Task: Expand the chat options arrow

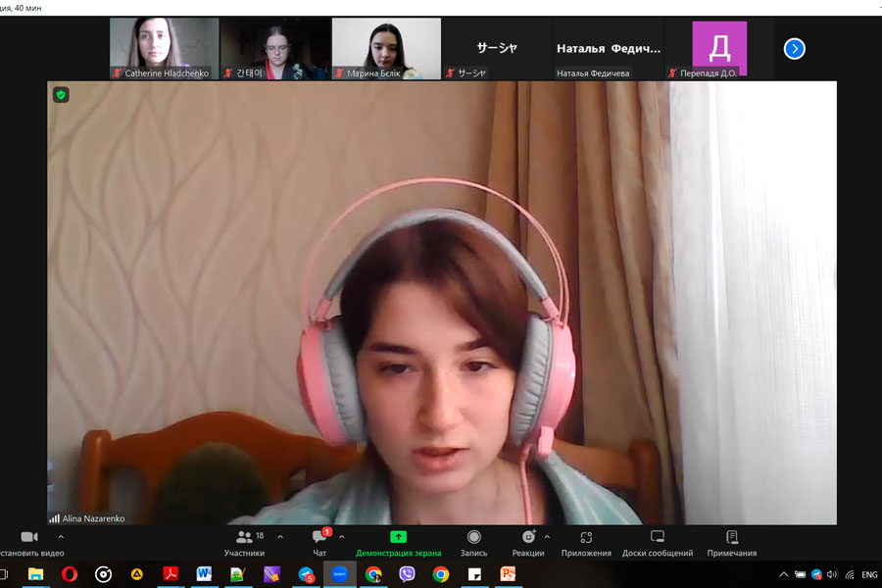Action: click(341, 537)
